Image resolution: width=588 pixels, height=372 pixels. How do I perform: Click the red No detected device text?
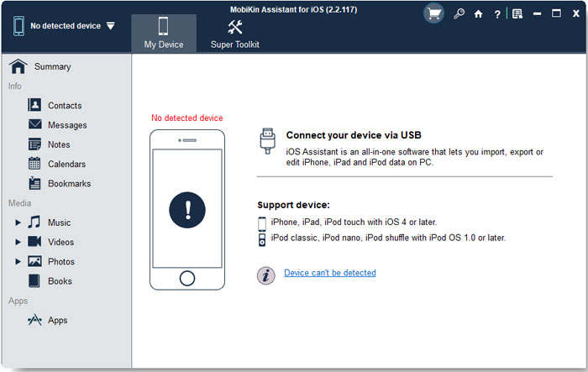pos(187,118)
